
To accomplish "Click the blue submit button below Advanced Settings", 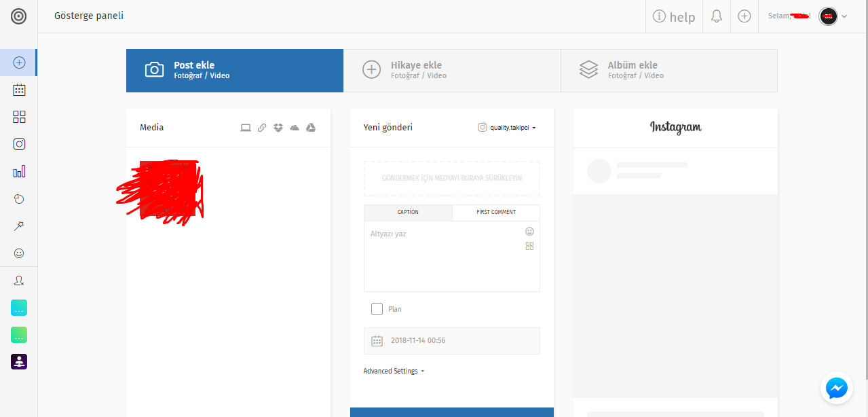I will pos(452,412).
